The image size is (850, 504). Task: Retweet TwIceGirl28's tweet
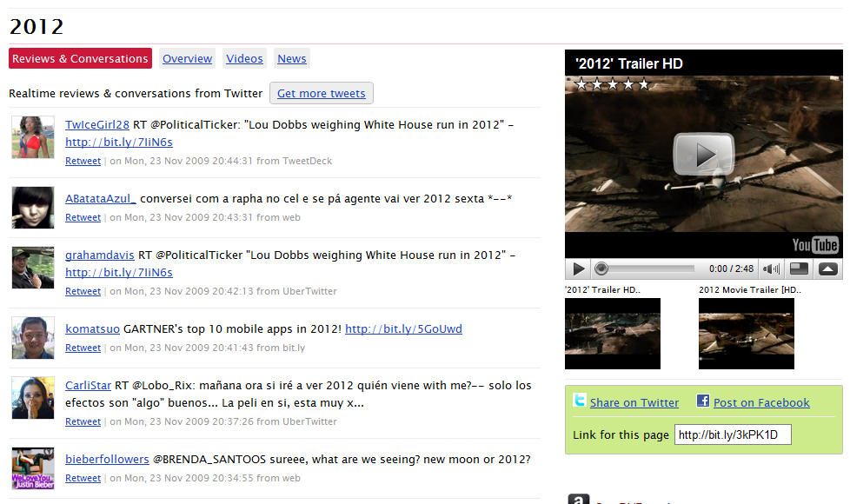click(x=83, y=161)
